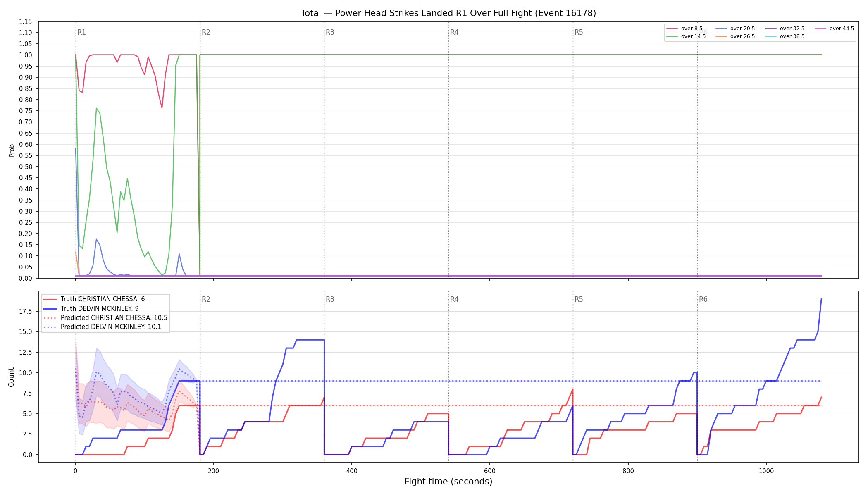Image resolution: width=868 pixels, height=496 pixels.
Task: Click the x-axis tick label '1000'
Action: 766,471
